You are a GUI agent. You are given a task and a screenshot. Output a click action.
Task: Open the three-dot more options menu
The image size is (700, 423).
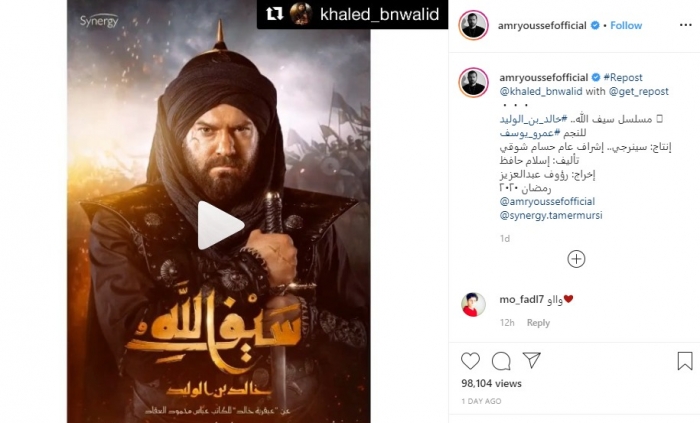(685, 25)
